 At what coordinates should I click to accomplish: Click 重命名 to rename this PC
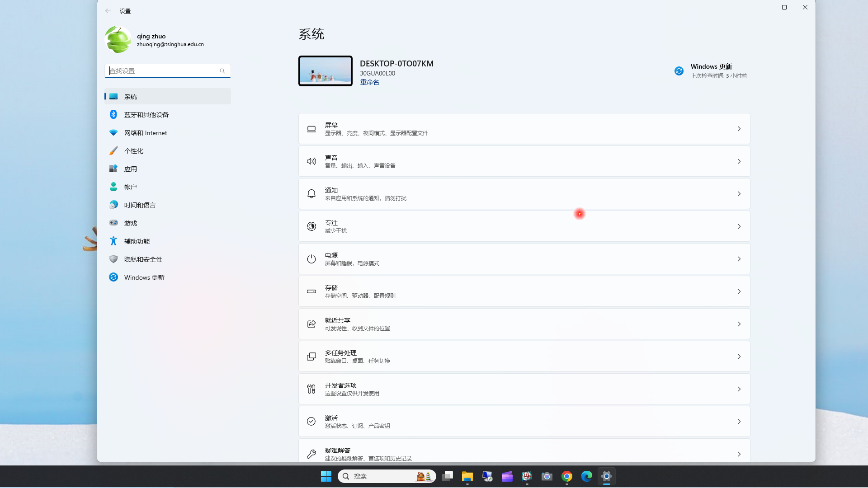[369, 82]
